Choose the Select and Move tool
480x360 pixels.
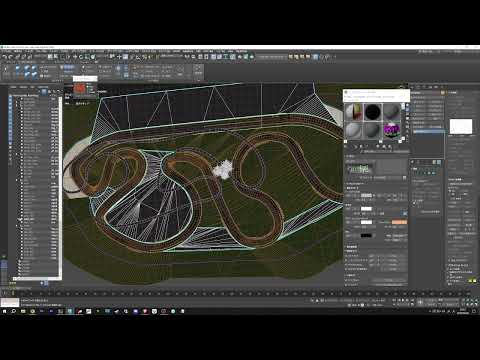point(75,57)
